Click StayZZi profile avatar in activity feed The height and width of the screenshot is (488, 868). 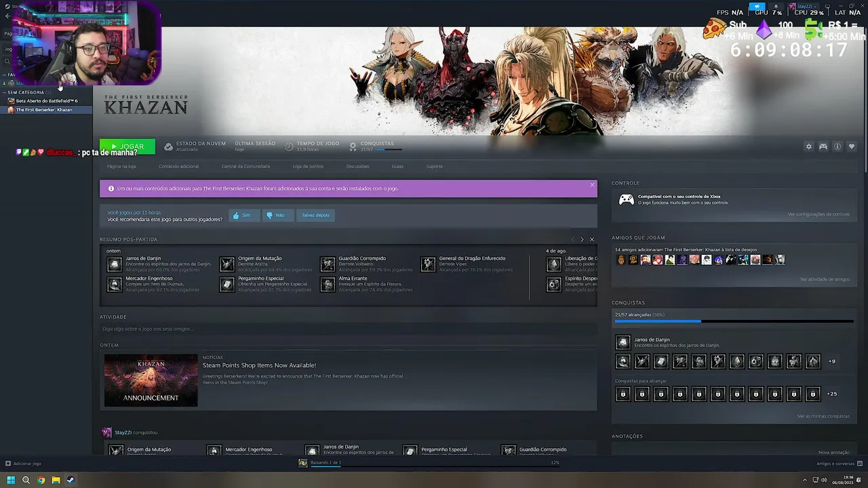pos(106,432)
